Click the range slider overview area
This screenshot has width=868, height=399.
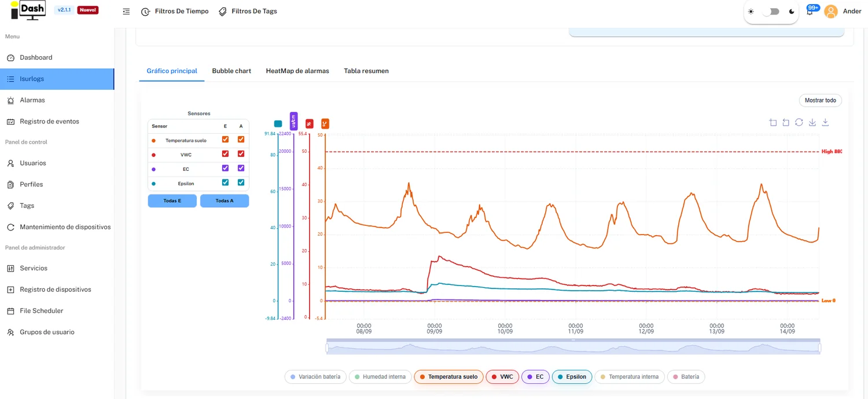tap(573, 347)
